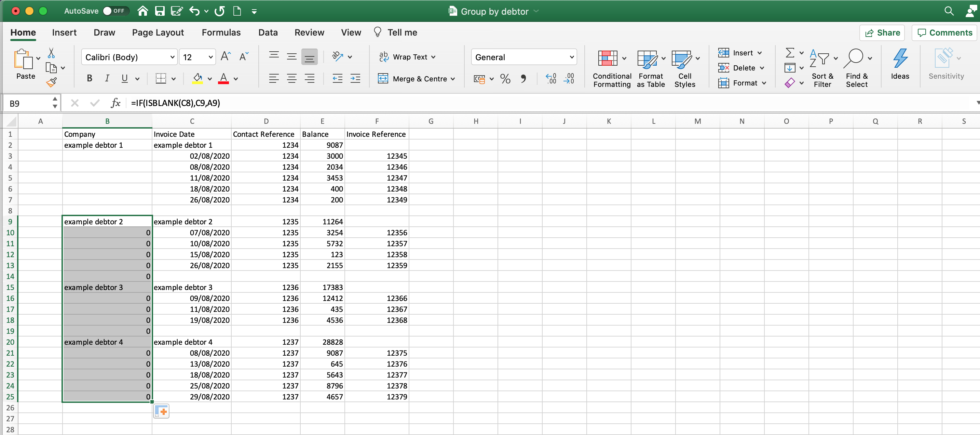Screen dimensions: 980x435
Task: Click the Share button
Action: pos(882,32)
